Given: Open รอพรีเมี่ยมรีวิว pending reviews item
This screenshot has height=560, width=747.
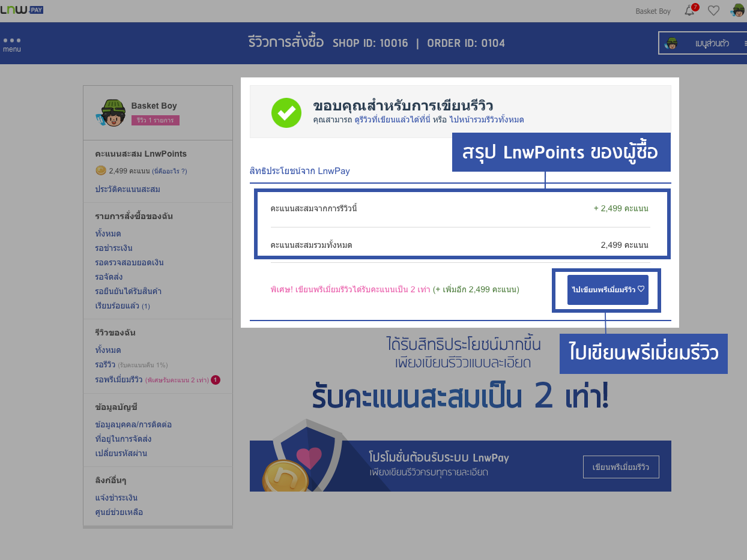Looking at the screenshot, I should click(x=119, y=379).
